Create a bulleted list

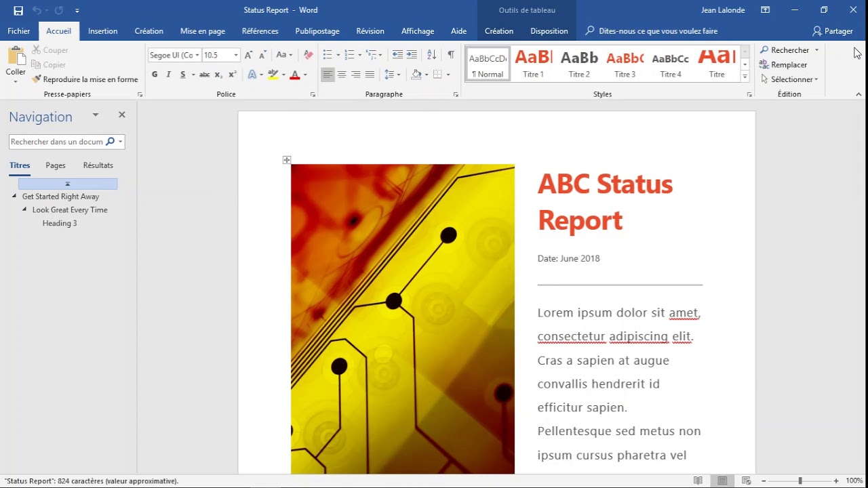click(x=328, y=55)
